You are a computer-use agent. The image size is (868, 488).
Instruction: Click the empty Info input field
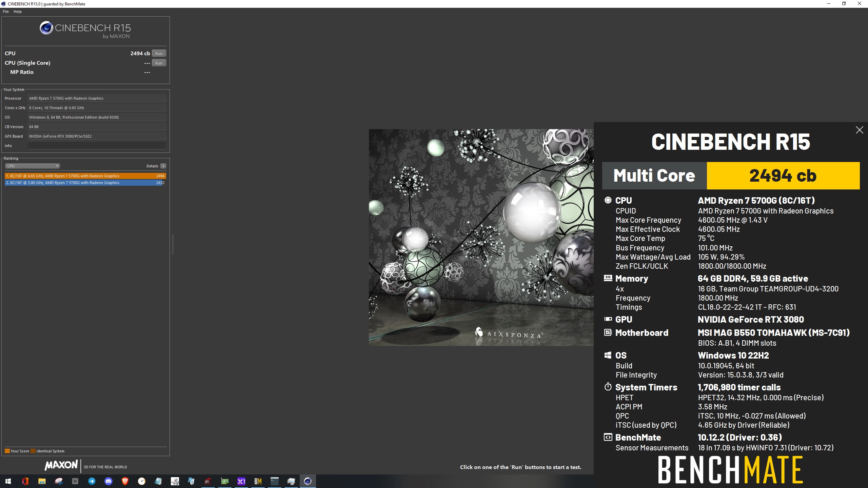tap(97, 146)
